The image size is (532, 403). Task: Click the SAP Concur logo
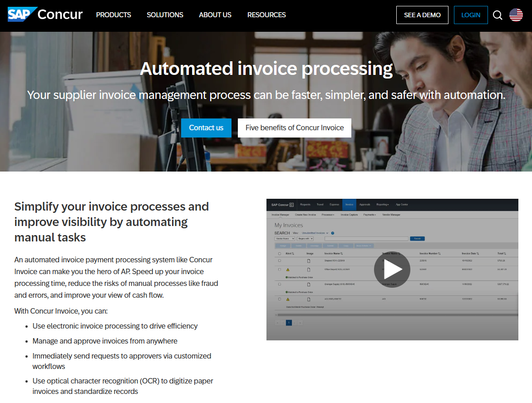(x=45, y=14)
